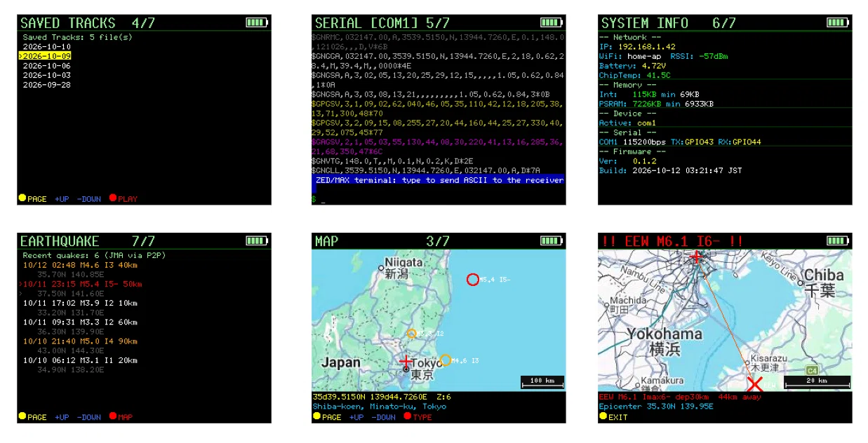
Task: Click the yellow PAGE dot in MAP screen
Action: (x=317, y=416)
